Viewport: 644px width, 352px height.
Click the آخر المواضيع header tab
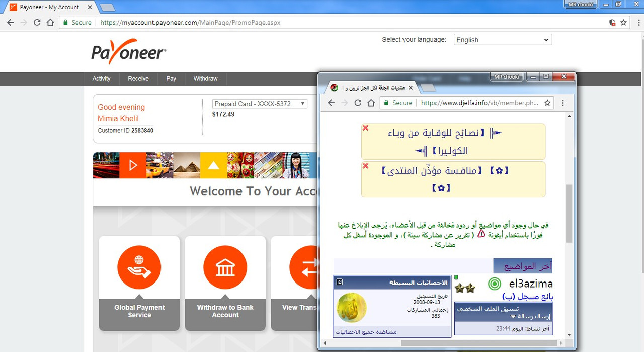[x=523, y=266]
